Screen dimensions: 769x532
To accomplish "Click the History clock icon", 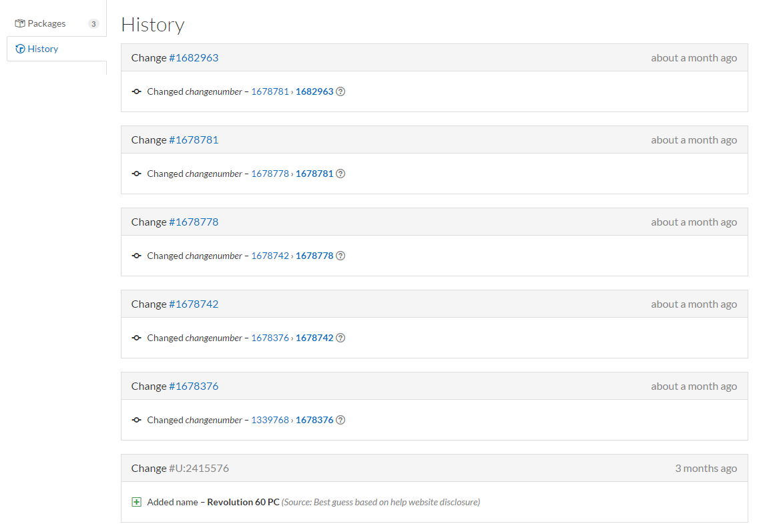I will [x=20, y=49].
